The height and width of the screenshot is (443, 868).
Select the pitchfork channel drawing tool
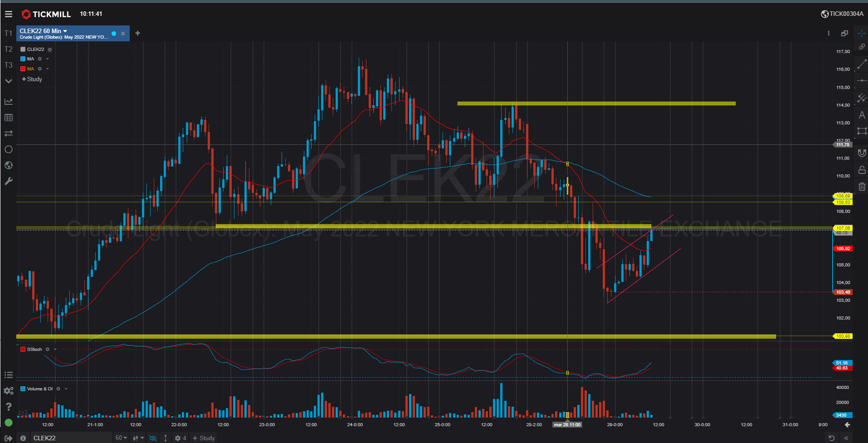point(862,98)
